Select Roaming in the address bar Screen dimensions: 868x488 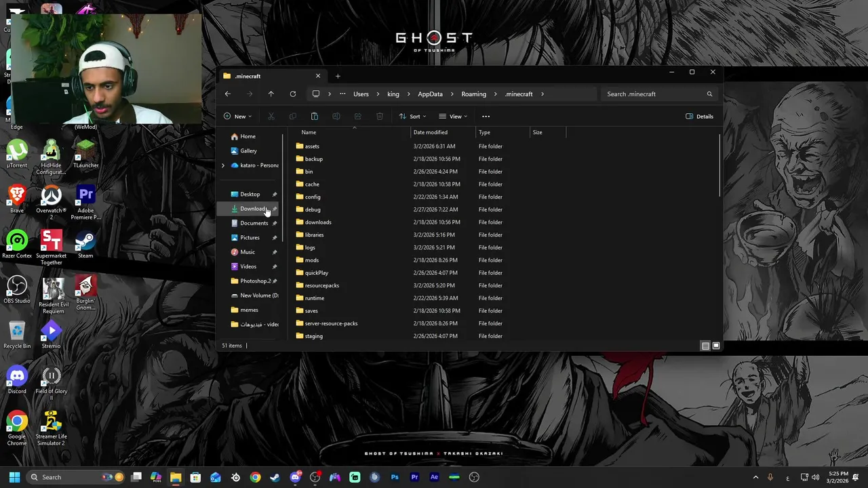tap(473, 94)
